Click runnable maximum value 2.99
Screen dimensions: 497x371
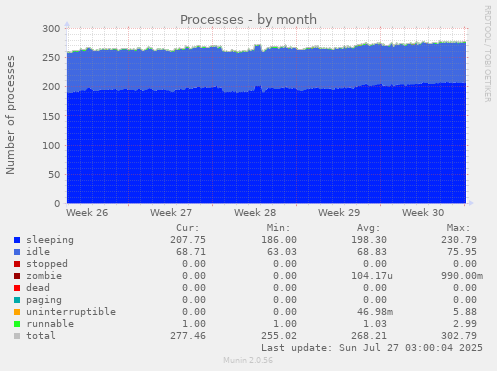coord(465,324)
